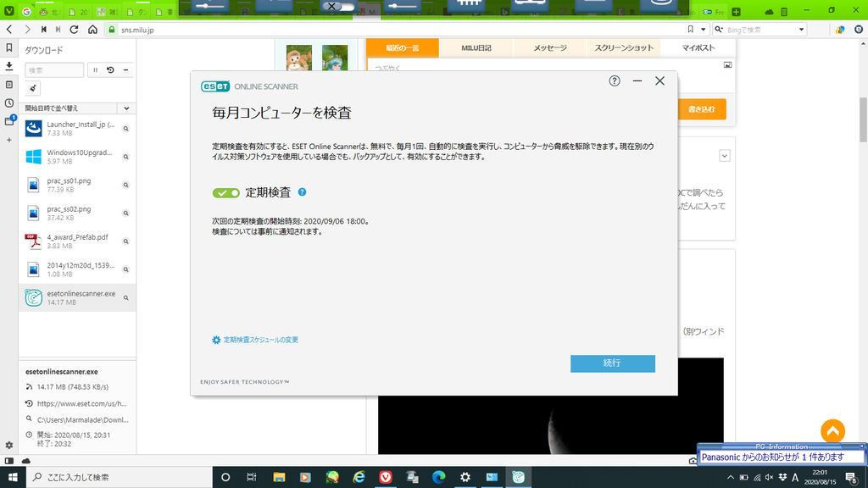Open the History clock panel in sidebar
The height and width of the screenshot is (488, 868).
9,103
